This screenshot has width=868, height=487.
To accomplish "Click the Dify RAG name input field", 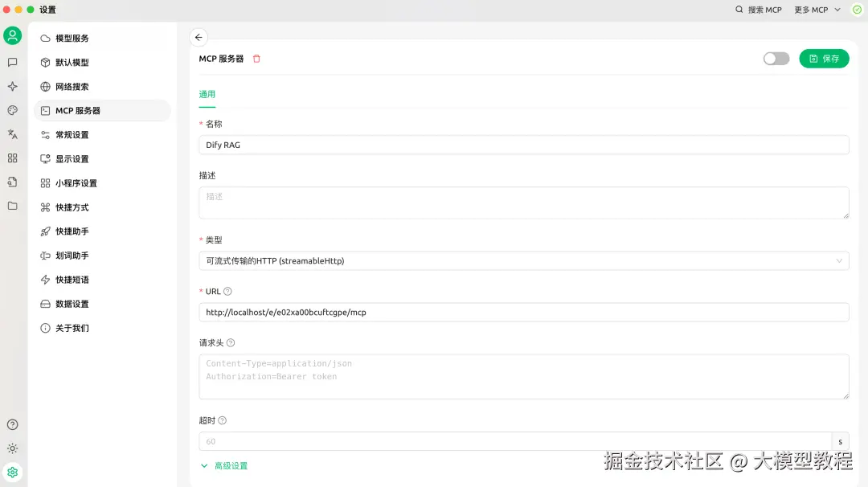I will [523, 145].
